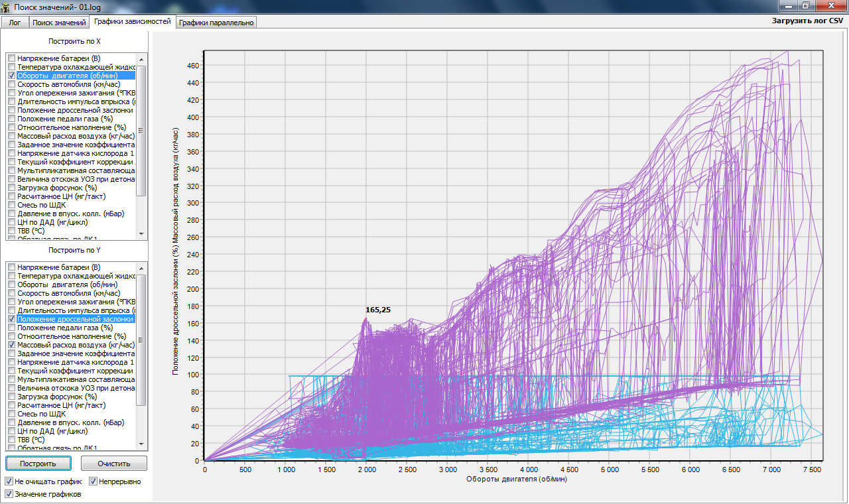Click the Очистить button
The height and width of the screenshot is (504, 849).
click(113, 463)
